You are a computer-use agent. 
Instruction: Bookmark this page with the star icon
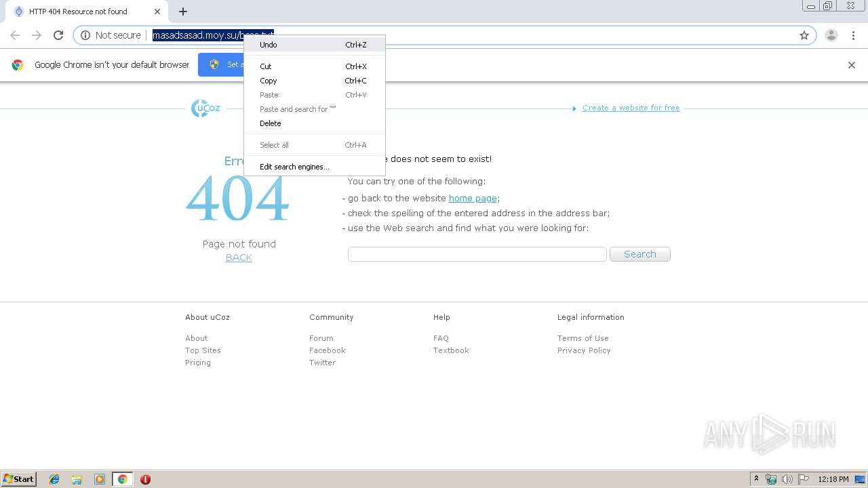pyautogui.click(x=804, y=35)
